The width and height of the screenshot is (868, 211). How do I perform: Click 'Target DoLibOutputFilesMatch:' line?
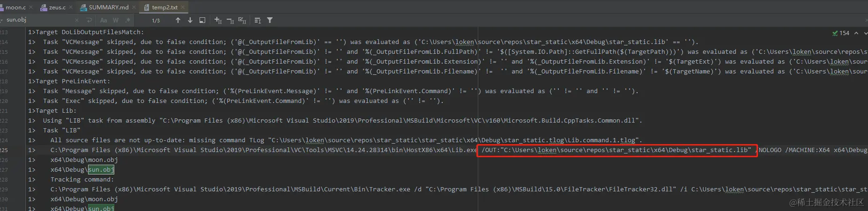coord(86,32)
